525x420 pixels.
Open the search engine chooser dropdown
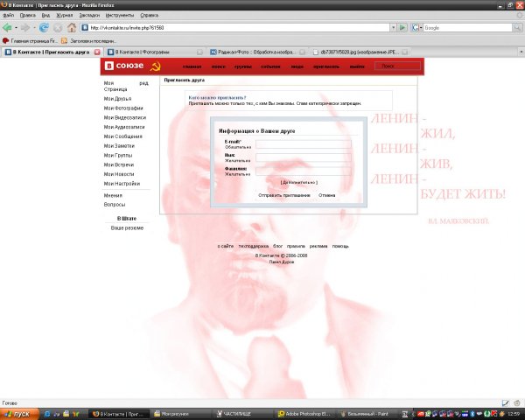(421, 28)
